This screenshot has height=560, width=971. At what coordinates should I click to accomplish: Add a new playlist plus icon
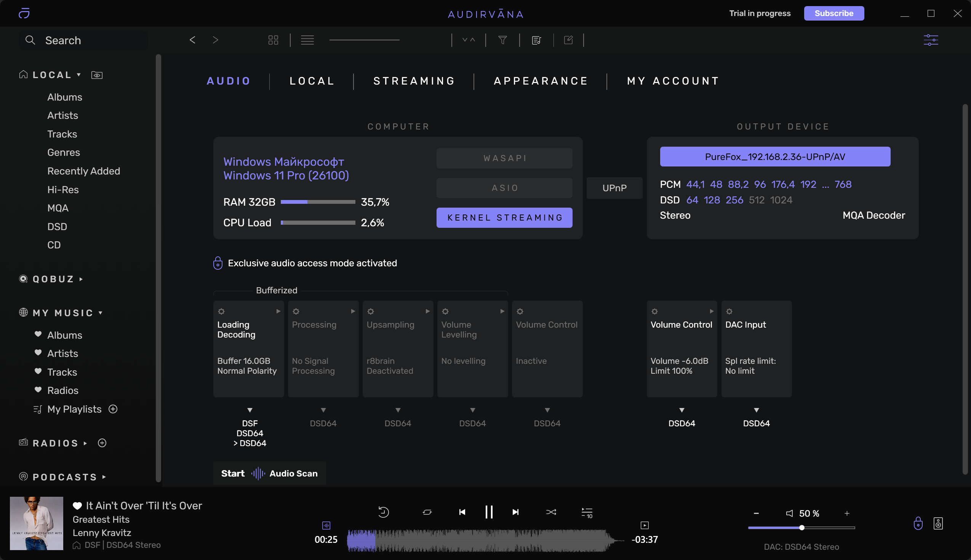[113, 409]
